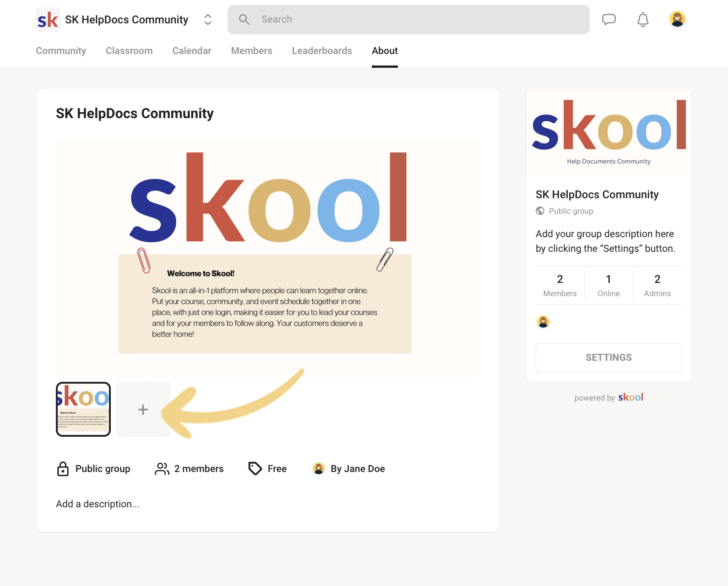Click the search magnifier icon
The image size is (728, 586).
(x=244, y=19)
